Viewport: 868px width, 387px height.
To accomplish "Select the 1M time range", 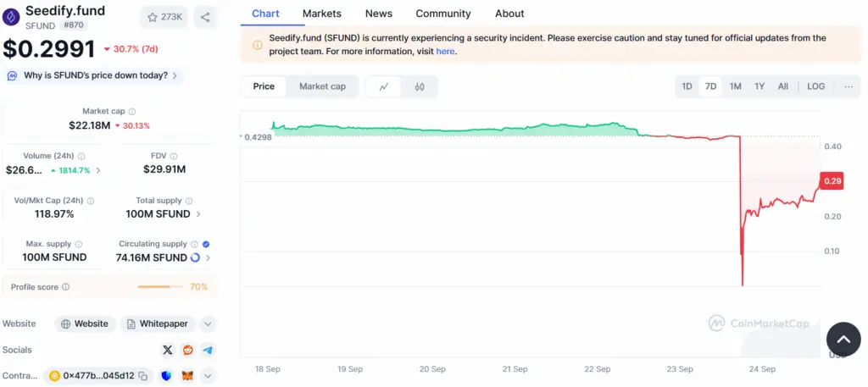I will [x=735, y=86].
